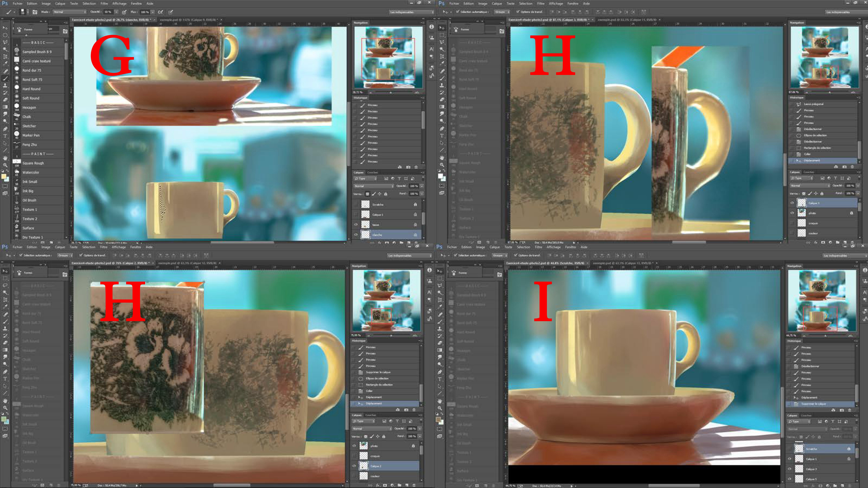Choose the Gradient tool in the top-right window's toolbar
This screenshot has width=868, height=488.
pyautogui.click(x=442, y=107)
